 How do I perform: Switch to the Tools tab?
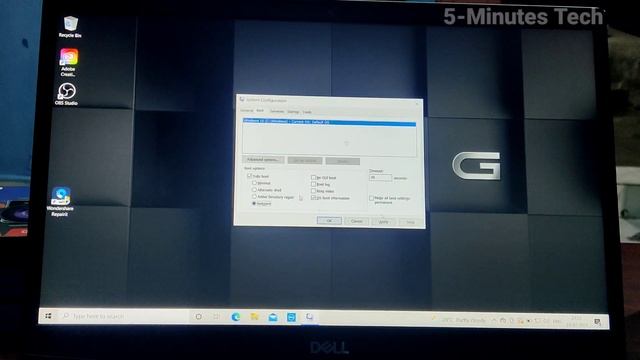[307, 112]
